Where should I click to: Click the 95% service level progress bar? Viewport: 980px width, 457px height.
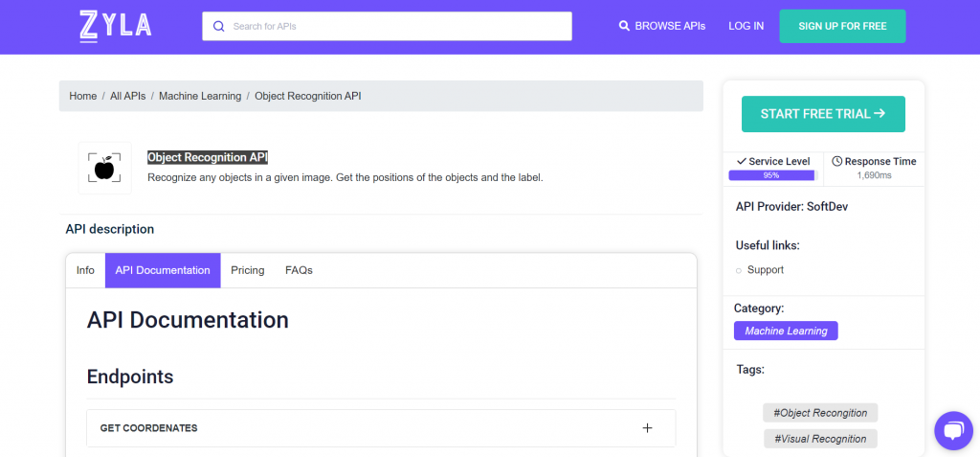[x=772, y=175]
